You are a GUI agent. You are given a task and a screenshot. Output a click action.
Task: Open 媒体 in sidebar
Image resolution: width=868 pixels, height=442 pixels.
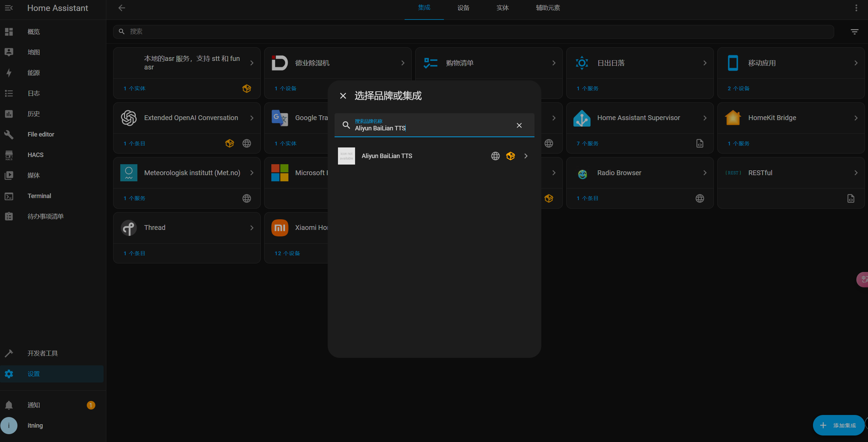tap(52, 175)
